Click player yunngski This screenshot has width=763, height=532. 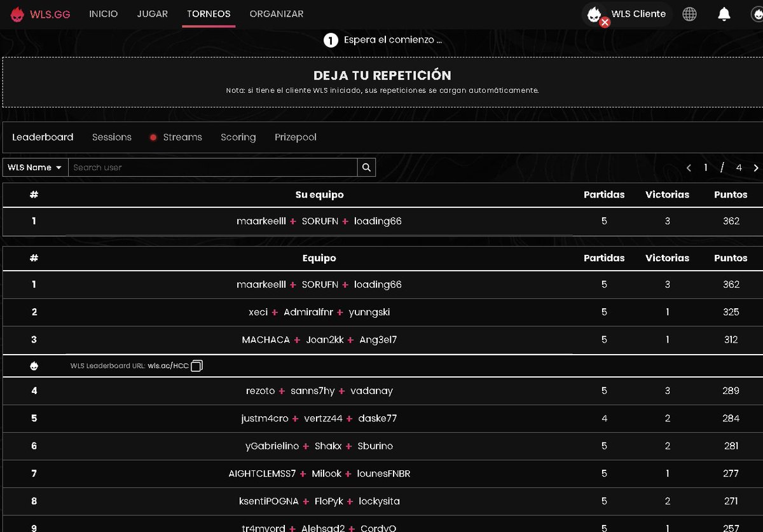coord(369,312)
